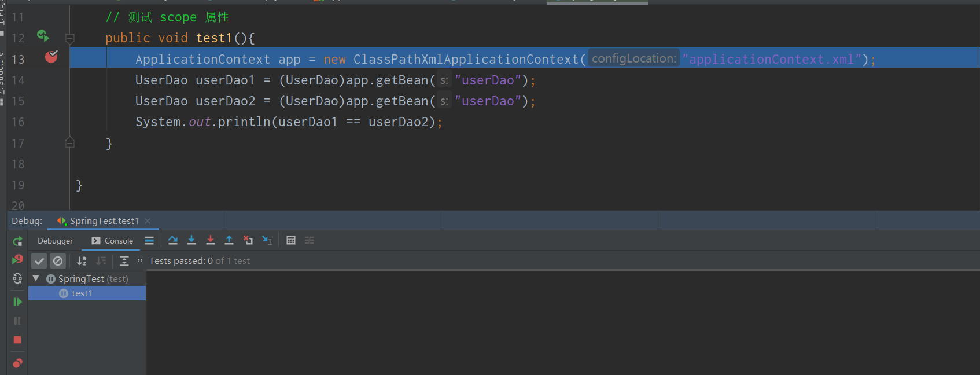Collapse the SpringTest tree node
Image resolution: width=980 pixels, height=375 pixels.
(36, 278)
